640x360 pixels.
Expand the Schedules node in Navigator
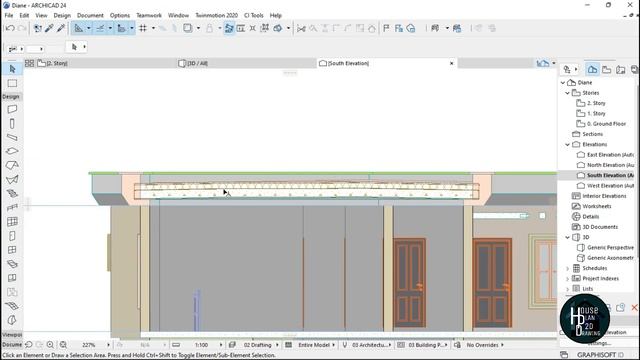point(567,269)
